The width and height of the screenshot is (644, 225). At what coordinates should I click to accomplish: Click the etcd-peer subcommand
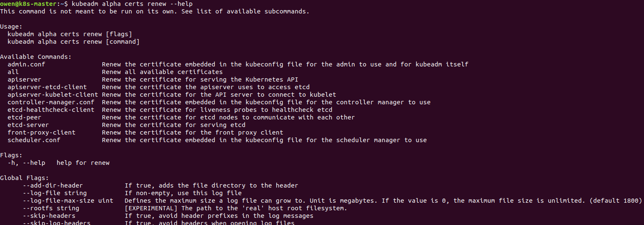[24, 117]
